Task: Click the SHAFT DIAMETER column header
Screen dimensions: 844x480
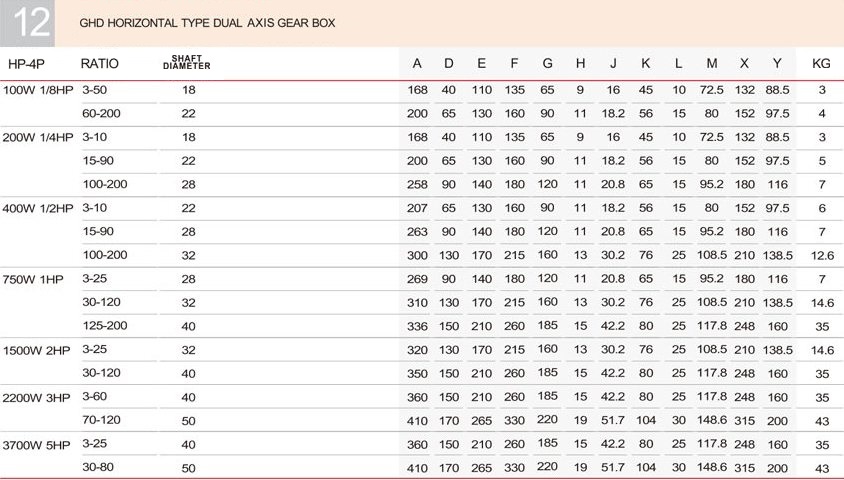Action: tap(187, 62)
